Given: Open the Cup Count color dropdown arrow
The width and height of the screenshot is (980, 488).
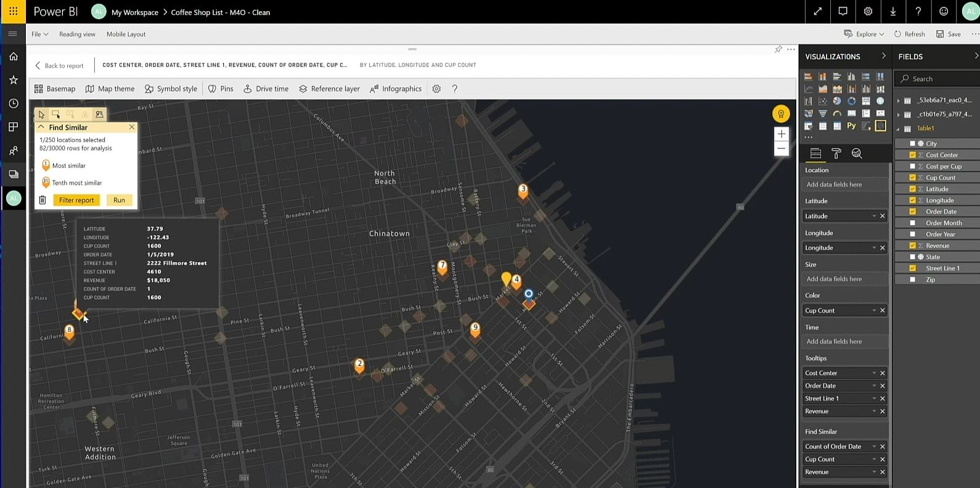Looking at the screenshot, I should click(874, 310).
